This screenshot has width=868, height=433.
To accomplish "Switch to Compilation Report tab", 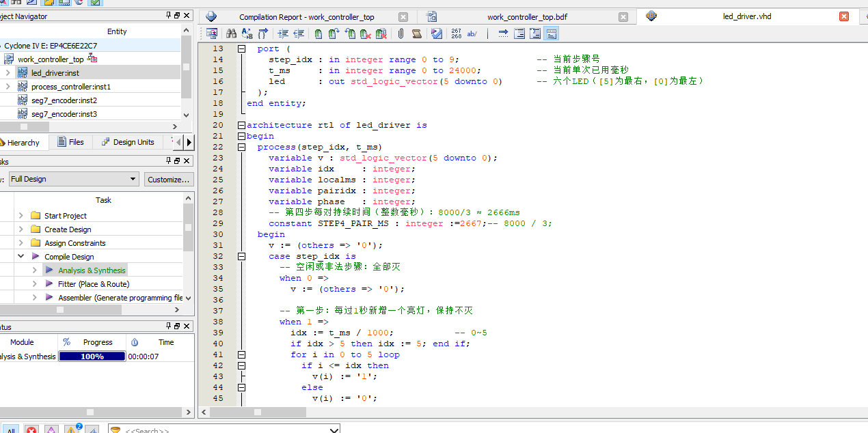I will 307,17.
